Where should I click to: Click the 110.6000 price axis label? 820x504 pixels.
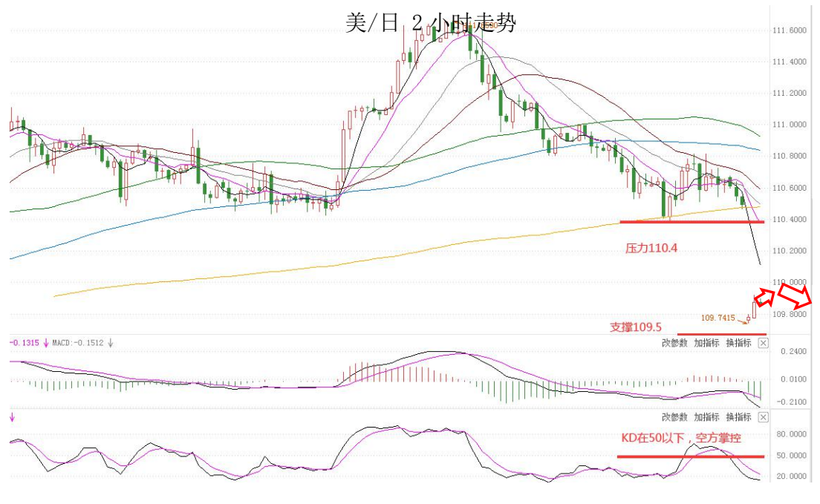[x=789, y=188]
